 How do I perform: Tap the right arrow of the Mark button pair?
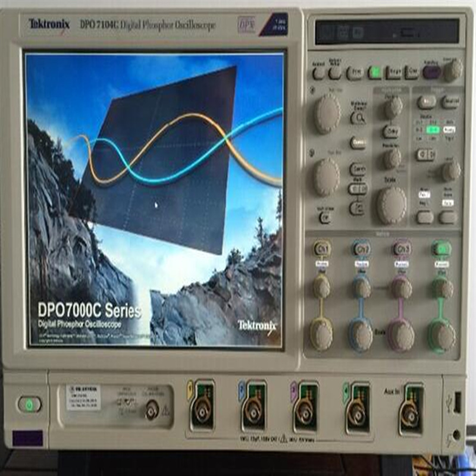364,189
